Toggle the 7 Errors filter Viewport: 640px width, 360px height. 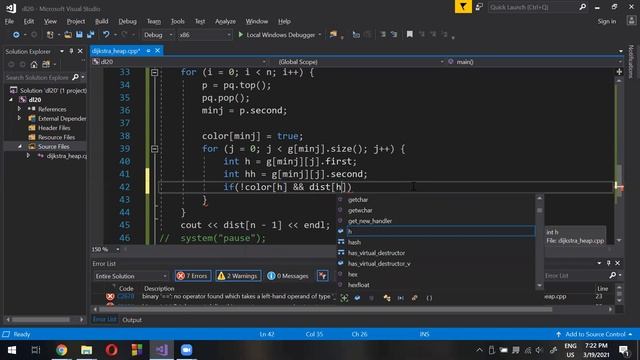tap(193, 276)
